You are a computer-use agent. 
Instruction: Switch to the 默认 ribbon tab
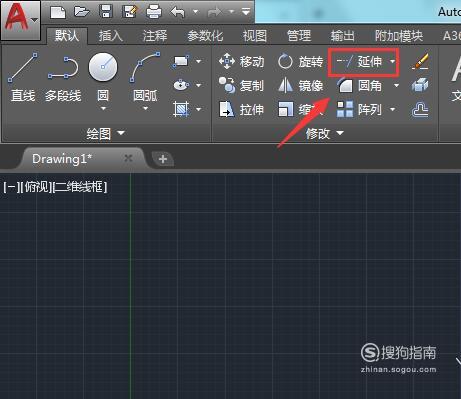tap(67, 35)
